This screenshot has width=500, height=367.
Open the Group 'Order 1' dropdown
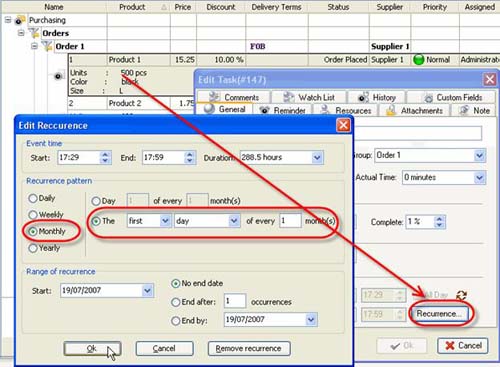480,156
